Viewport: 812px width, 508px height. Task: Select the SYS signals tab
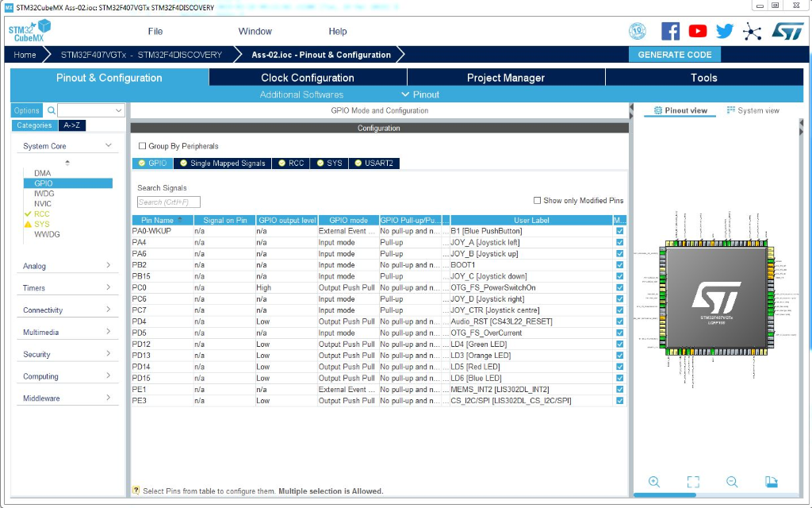click(x=329, y=164)
